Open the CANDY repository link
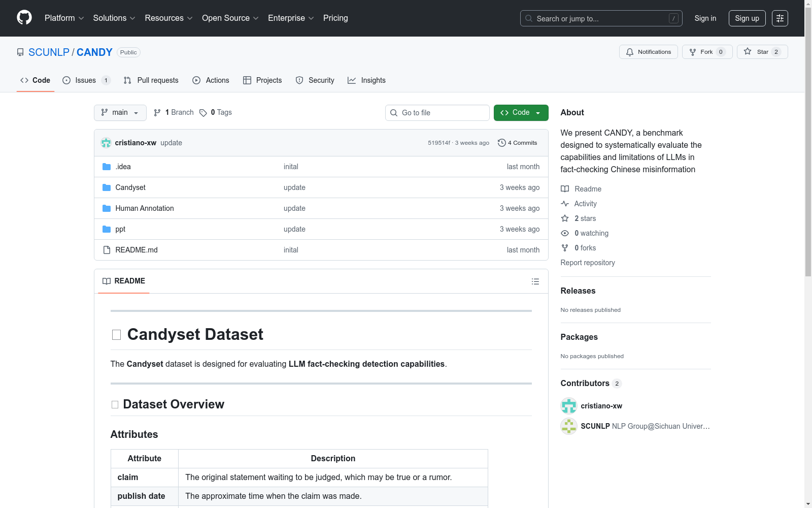This screenshot has height=508, width=812. click(x=94, y=52)
